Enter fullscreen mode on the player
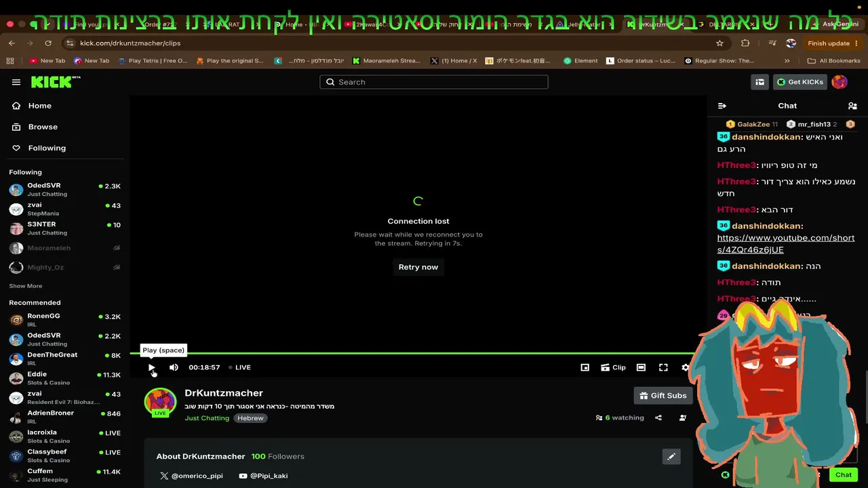 point(663,367)
